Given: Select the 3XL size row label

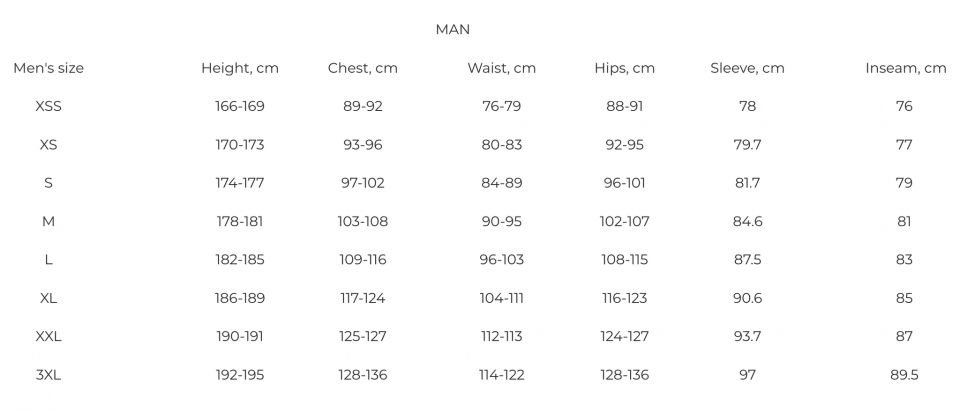Looking at the screenshot, I should [x=48, y=375].
